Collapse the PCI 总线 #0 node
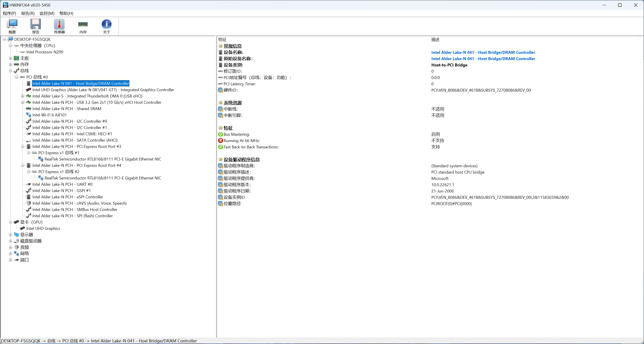 tap(16, 77)
